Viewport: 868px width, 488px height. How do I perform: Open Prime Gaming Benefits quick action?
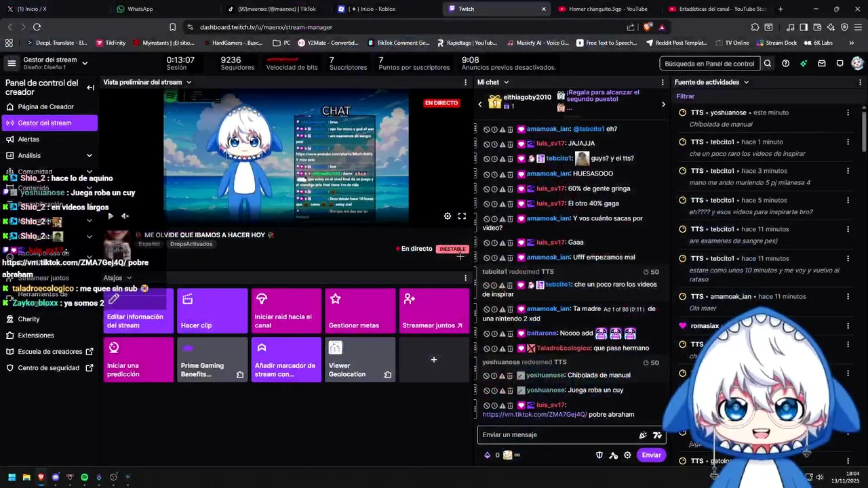click(212, 360)
